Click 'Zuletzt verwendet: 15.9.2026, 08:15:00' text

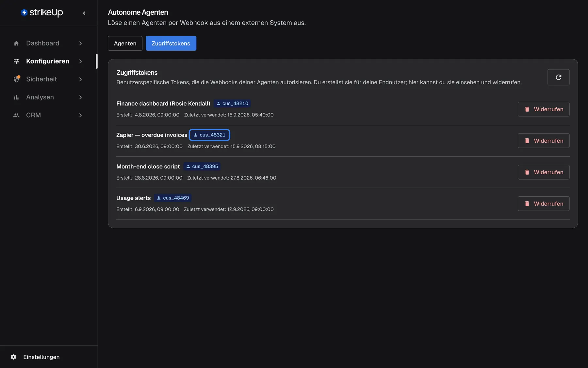(x=231, y=146)
